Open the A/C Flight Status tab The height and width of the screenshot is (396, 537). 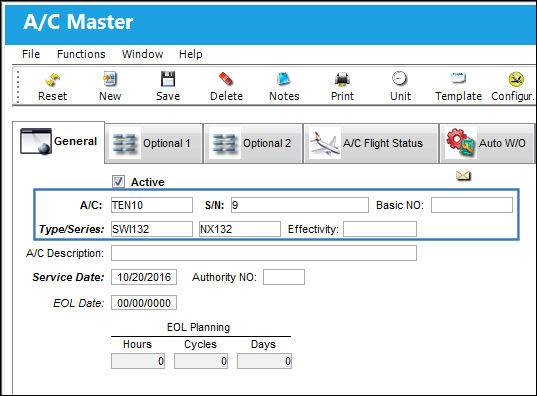point(371,143)
